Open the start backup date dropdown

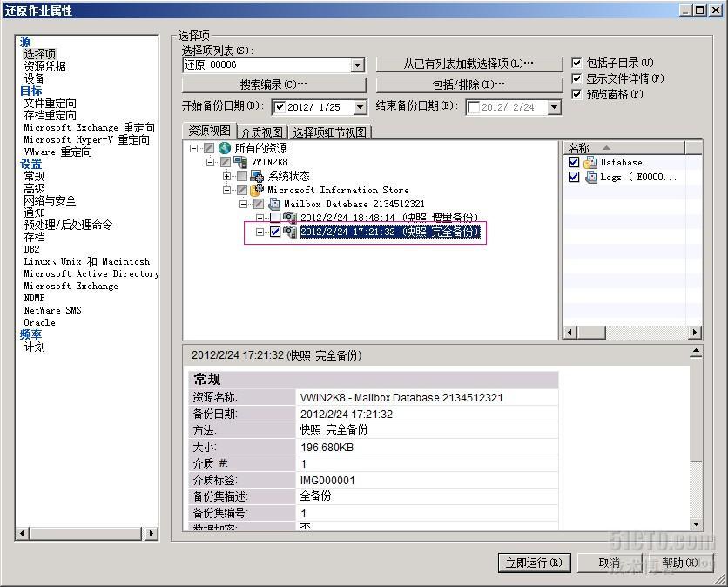click(x=360, y=107)
